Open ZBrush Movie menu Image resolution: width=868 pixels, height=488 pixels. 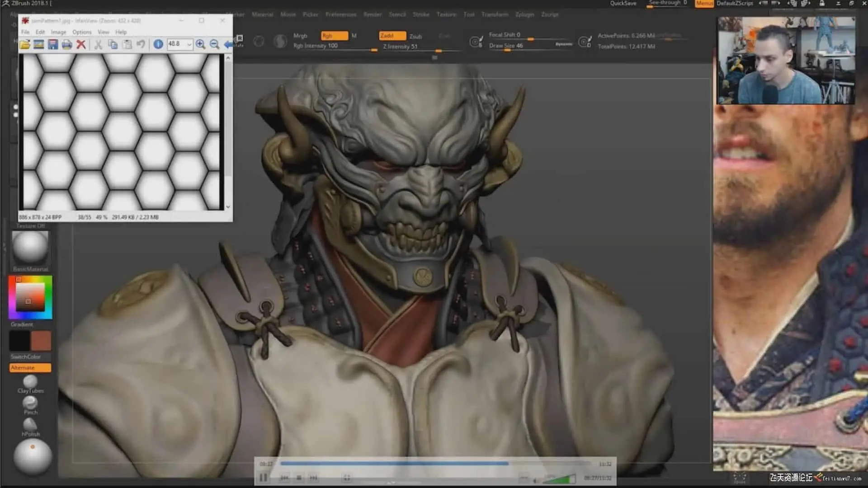288,14
